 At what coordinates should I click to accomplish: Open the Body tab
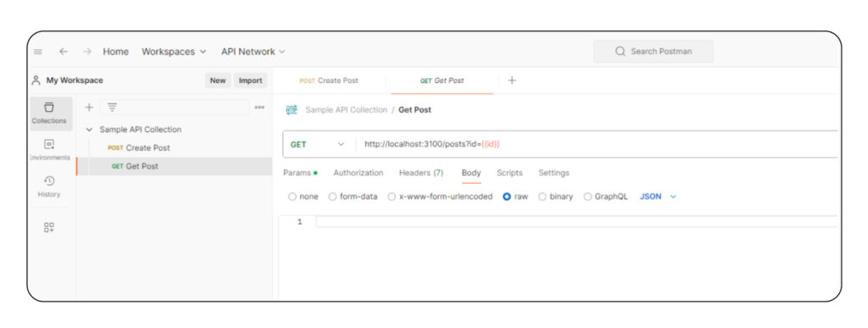(x=471, y=173)
